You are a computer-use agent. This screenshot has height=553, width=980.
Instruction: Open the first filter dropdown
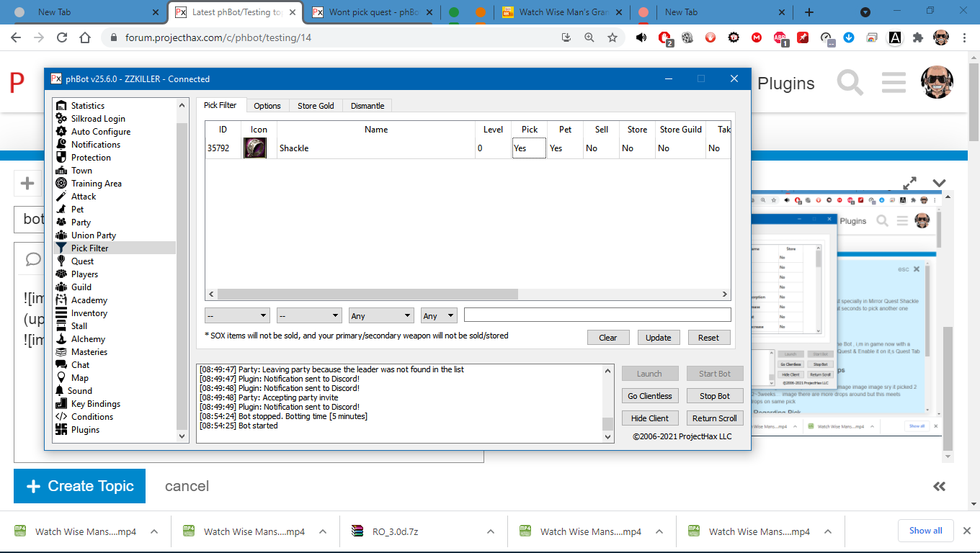coord(237,315)
